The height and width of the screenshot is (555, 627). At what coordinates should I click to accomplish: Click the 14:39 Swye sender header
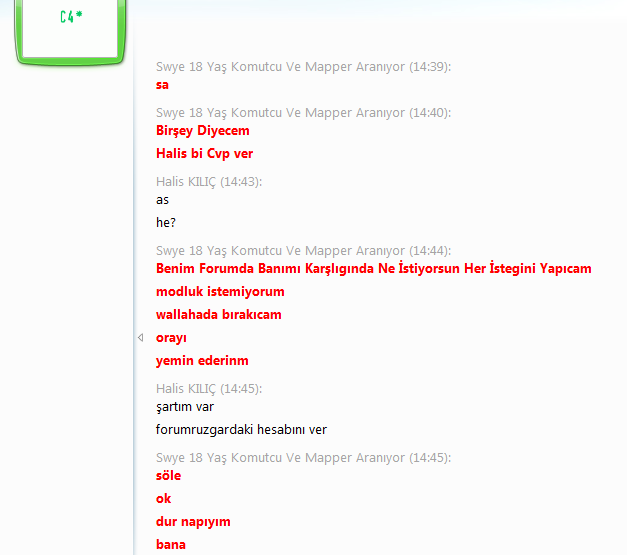(x=303, y=67)
